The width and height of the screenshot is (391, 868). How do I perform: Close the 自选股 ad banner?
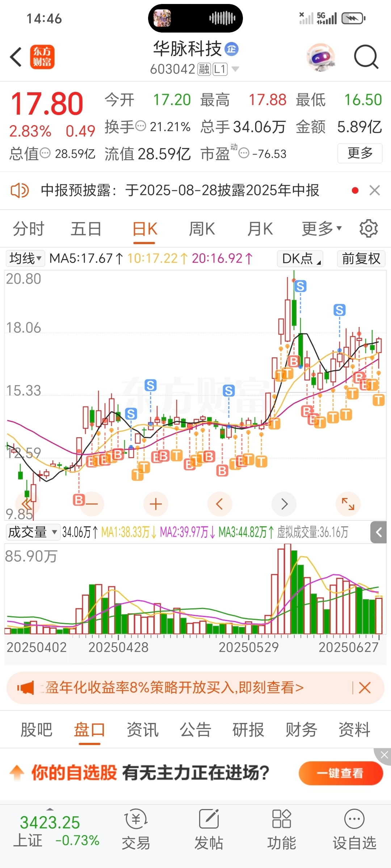pyautogui.click(x=384, y=755)
